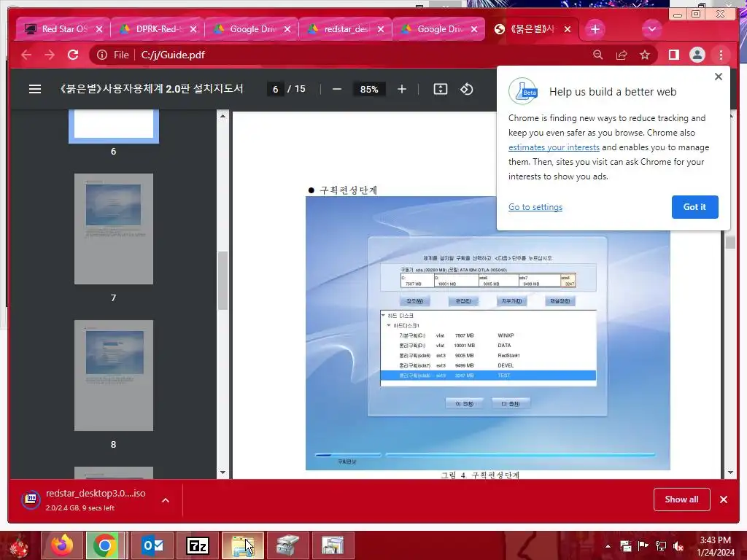Click the zoom out minus button
The width and height of the screenshot is (747, 560).
[x=337, y=89]
